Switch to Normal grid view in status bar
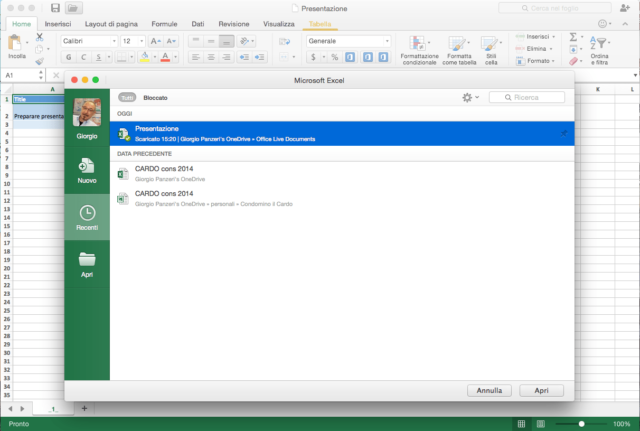The image size is (640, 431). (x=521, y=424)
